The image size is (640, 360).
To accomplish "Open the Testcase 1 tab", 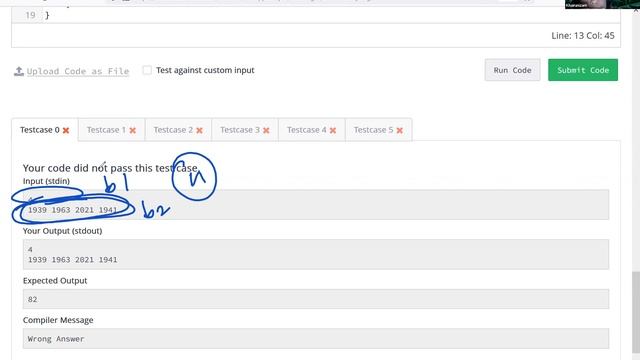I will point(111,130).
